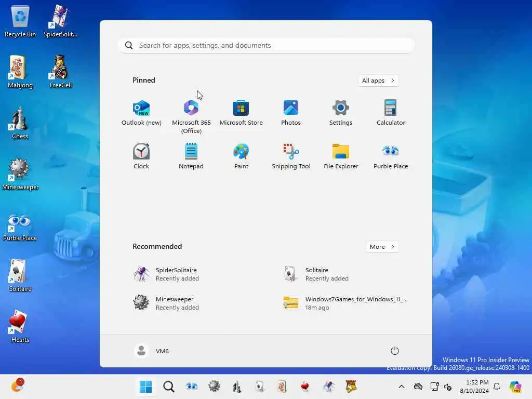Select the FreeCell desktop shortcut
This screenshot has width=532, height=399.
tap(60, 72)
